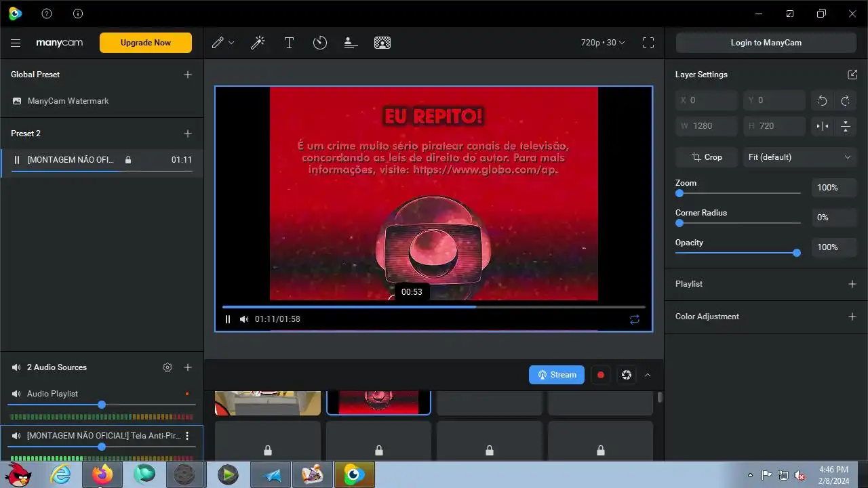Click the volume icon in system tray
The image size is (868, 488).
(800, 475)
